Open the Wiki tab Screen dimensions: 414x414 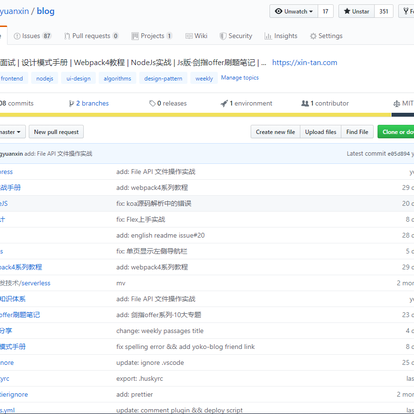[x=196, y=36]
